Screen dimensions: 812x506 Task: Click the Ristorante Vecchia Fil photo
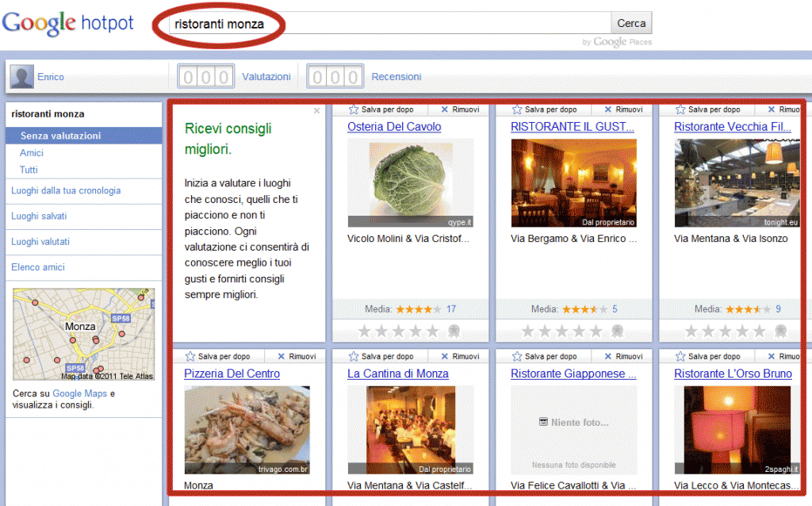[x=737, y=183]
